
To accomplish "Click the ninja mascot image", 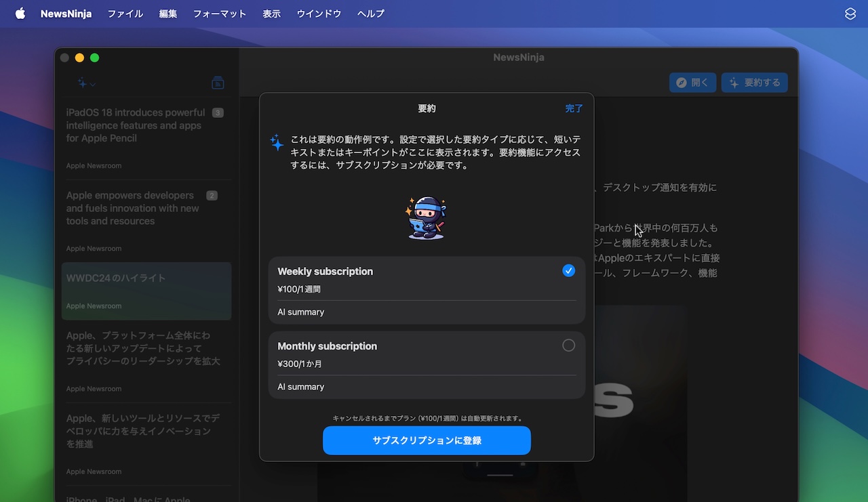I will pyautogui.click(x=427, y=217).
